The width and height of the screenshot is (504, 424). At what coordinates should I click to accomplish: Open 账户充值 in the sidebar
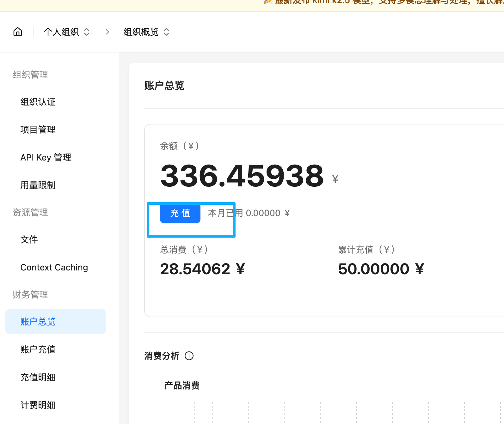click(x=38, y=349)
